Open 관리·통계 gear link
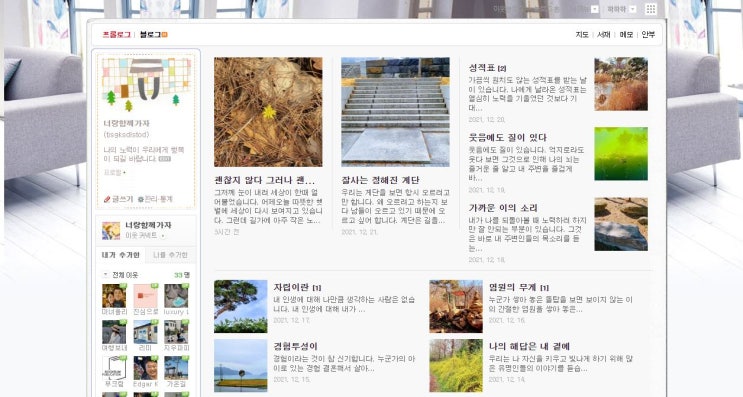The width and height of the screenshot is (743, 397). click(x=154, y=199)
